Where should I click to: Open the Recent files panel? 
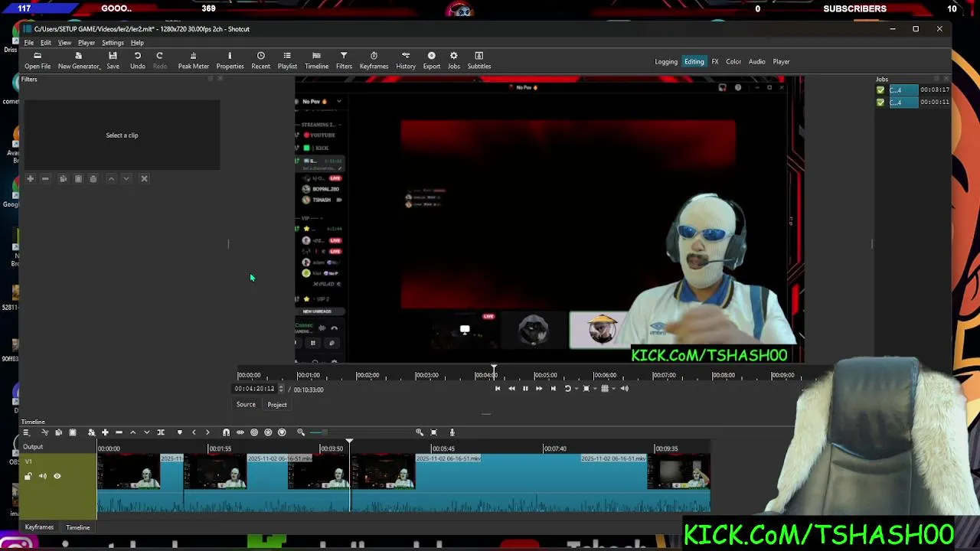(x=260, y=60)
